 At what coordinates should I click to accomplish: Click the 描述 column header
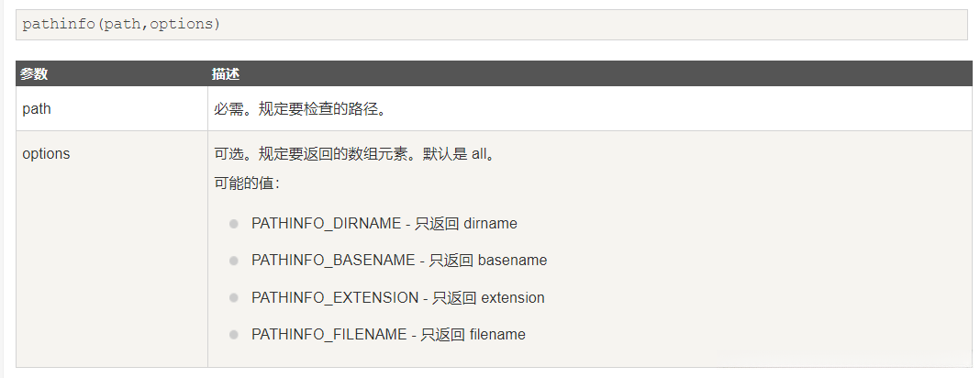226,73
